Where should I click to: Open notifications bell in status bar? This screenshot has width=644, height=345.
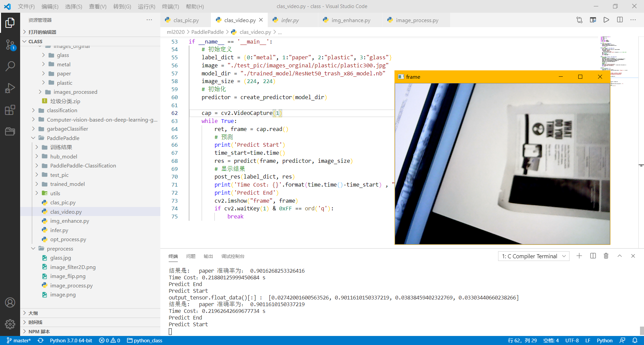pyautogui.click(x=635, y=340)
